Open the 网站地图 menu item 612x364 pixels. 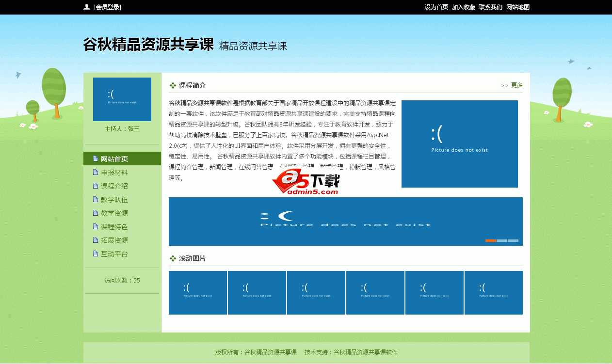click(518, 7)
